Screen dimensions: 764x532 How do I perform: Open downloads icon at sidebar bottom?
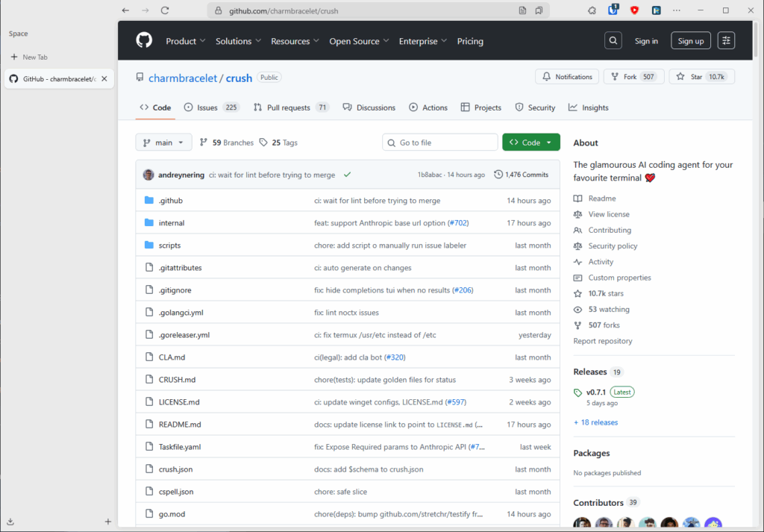pyautogui.click(x=10, y=522)
